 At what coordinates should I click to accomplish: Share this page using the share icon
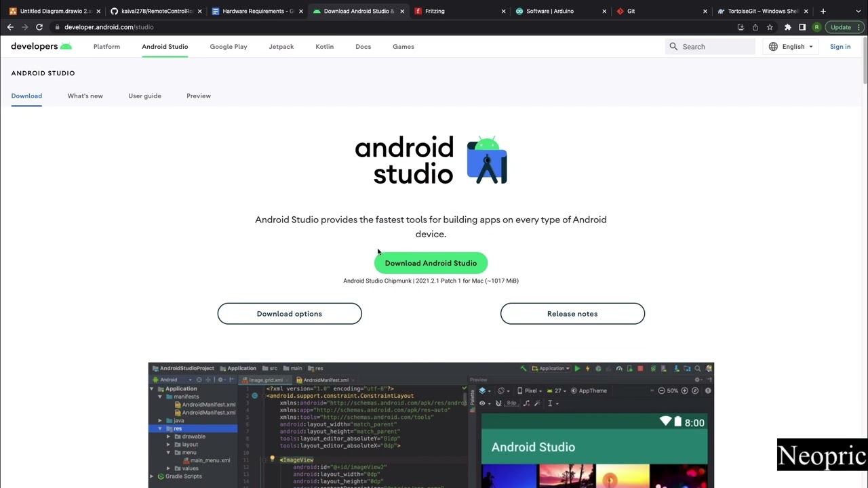tap(755, 27)
